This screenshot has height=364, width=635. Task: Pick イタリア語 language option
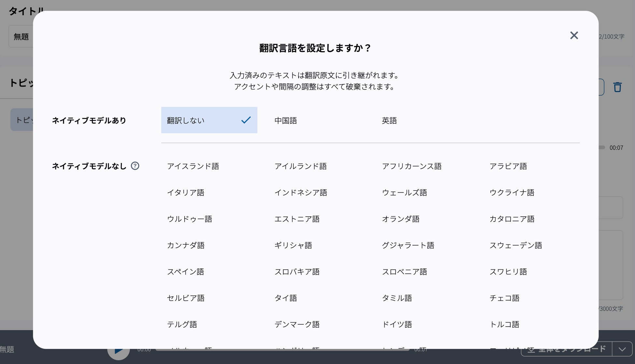click(x=186, y=193)
